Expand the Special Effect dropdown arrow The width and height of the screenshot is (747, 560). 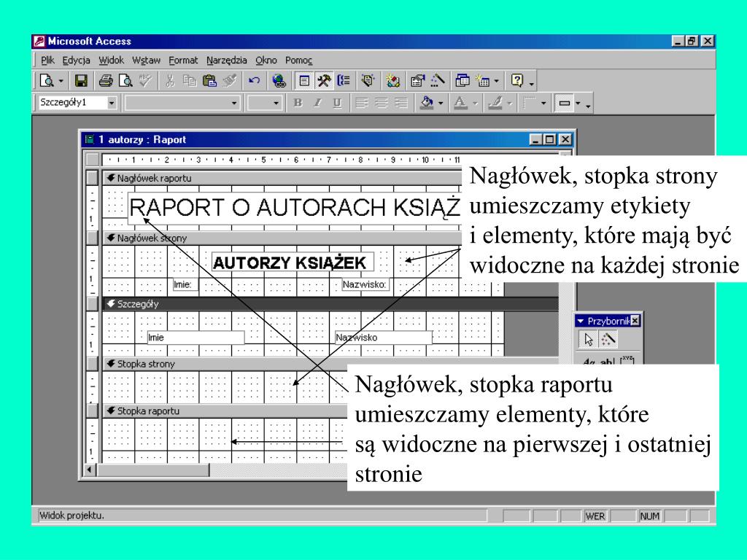(578, 104)
